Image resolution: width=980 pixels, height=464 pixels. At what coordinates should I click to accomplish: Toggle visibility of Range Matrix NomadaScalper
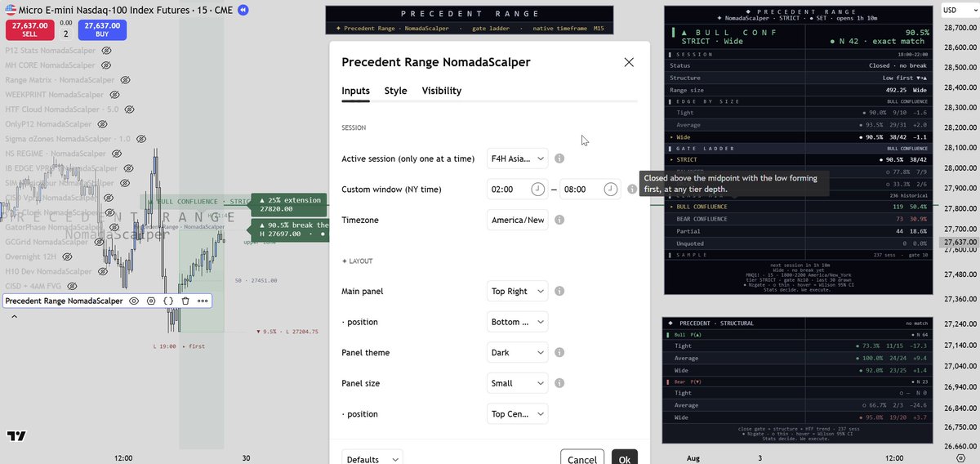tap(126, 81)
